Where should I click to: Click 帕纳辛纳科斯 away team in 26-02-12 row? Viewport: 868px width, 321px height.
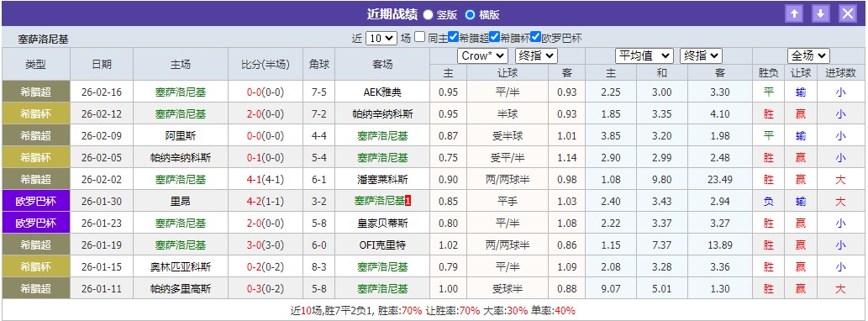tap(382, 114)
